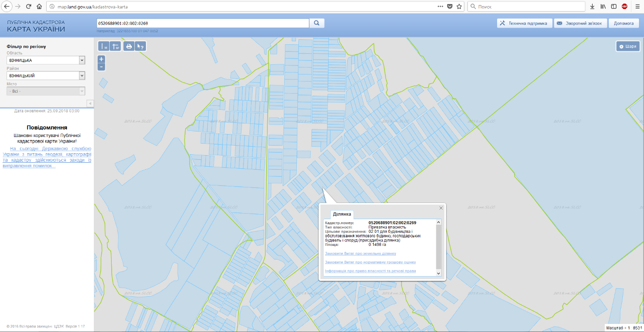Open Інформація про право власності та речові права
This screenshot has height=332, width=644.
click(370, 271)
